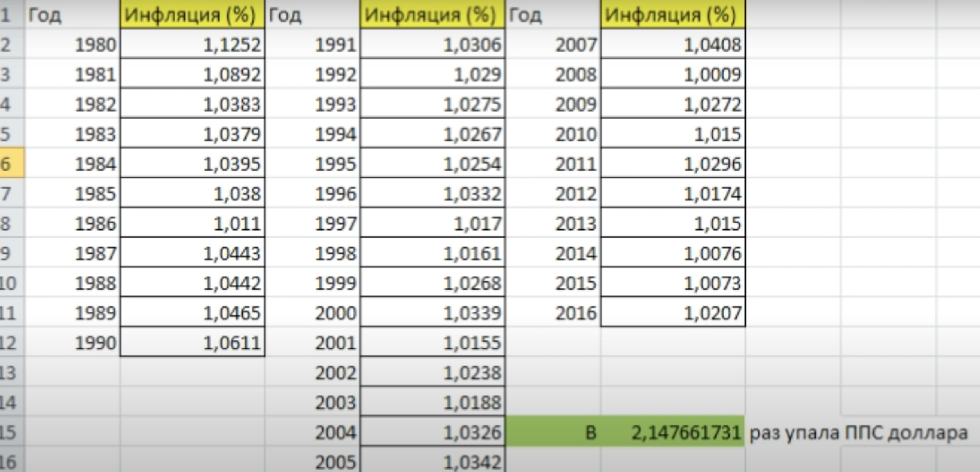Select the cell with value 1,0339

pyautogui.click(x=432, y=312)
